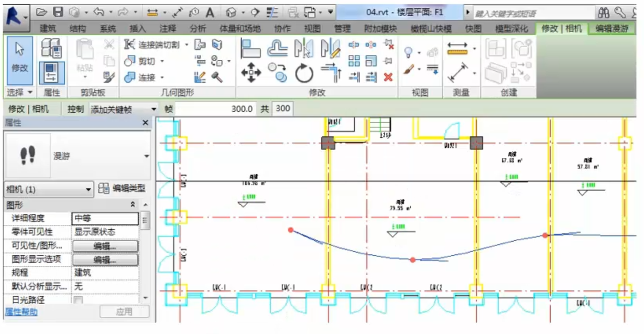The image size is (644, 334).
Task: Click the red Delete X icon
Action: 388,77
